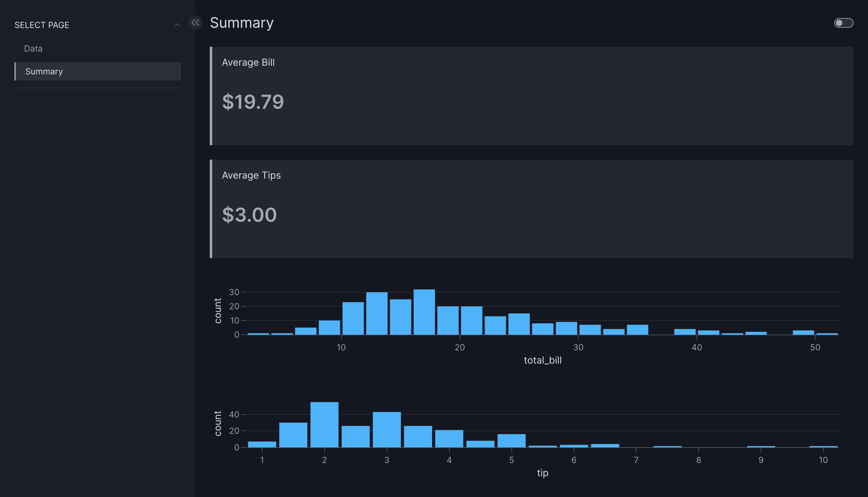
Task: Open the Data page
Action: [33, 48]
